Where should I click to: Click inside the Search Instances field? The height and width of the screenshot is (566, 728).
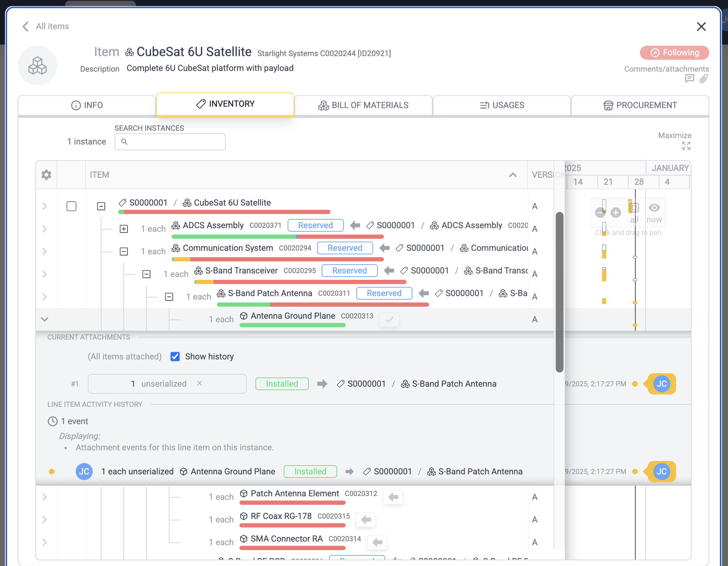170,141
